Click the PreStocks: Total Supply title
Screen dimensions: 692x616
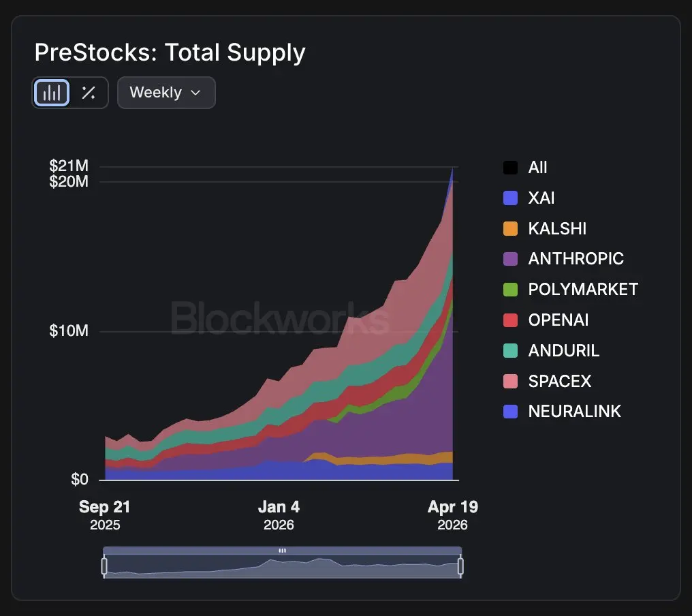[170, 52]
